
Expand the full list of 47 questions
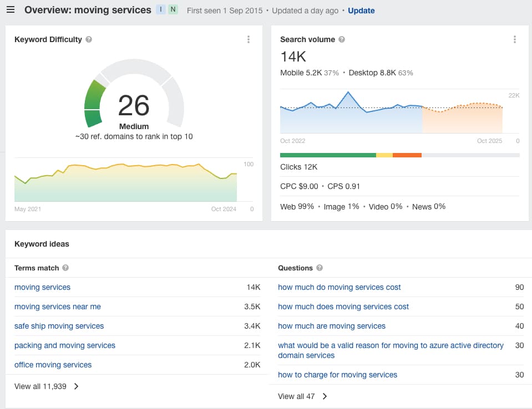[297, 396]
